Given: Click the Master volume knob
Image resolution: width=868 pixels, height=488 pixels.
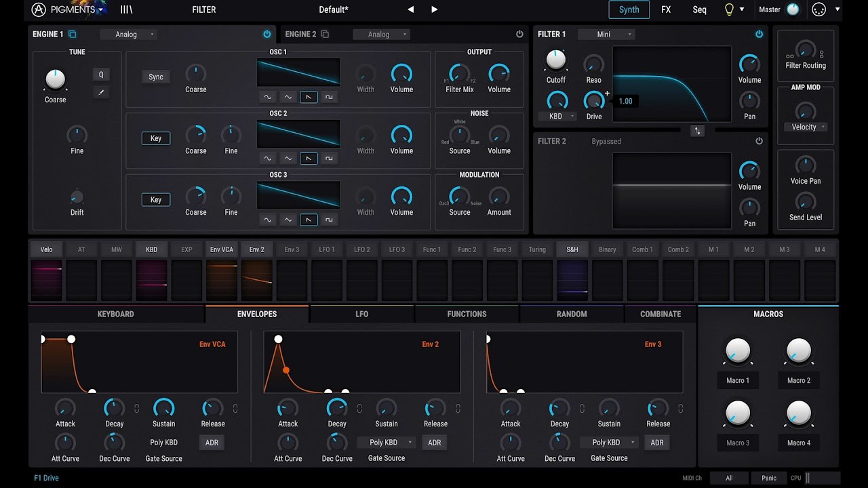Looking at the screenshot, I should pyautogui.click(x=793, y=9).
